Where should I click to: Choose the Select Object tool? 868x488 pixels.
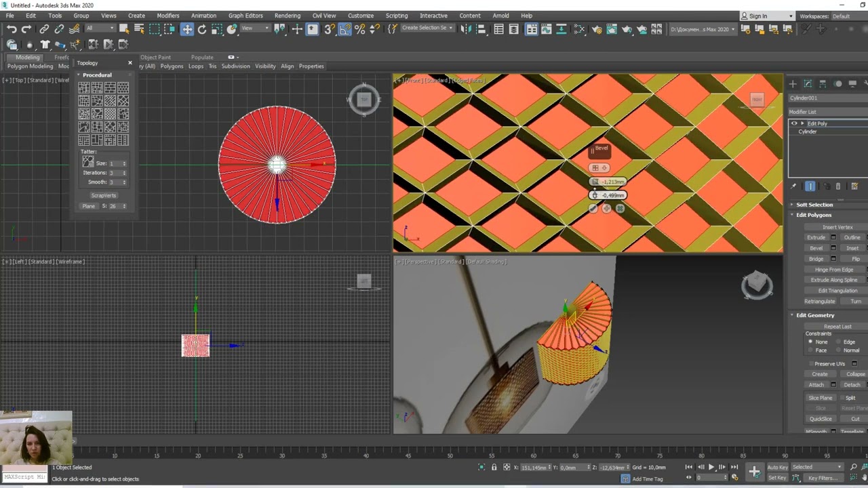(x=124, y=28)
